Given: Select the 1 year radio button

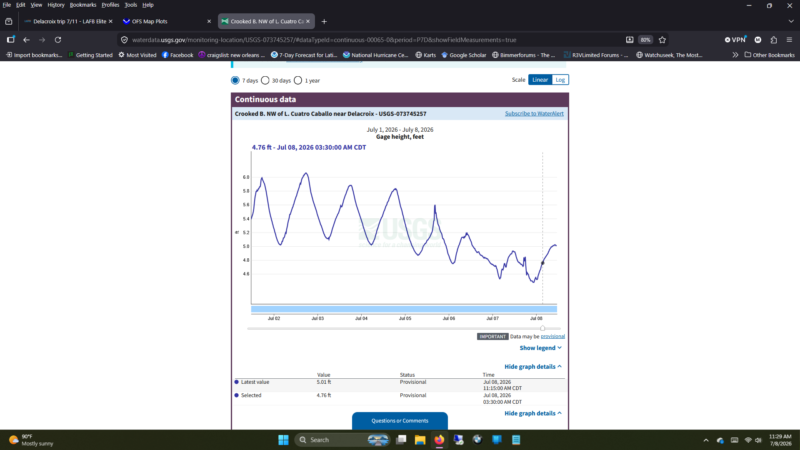Looking at the screenshot, I should [298, 80].
